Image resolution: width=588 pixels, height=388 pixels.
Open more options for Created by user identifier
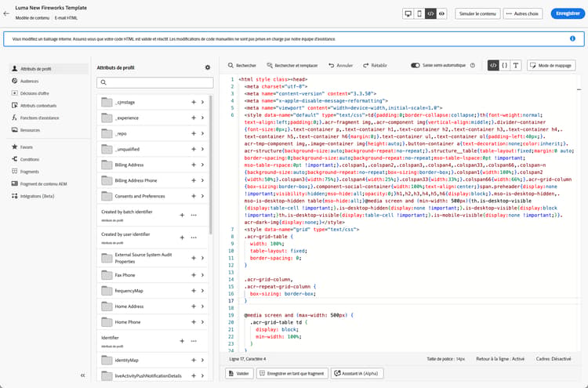click(194, 238)
